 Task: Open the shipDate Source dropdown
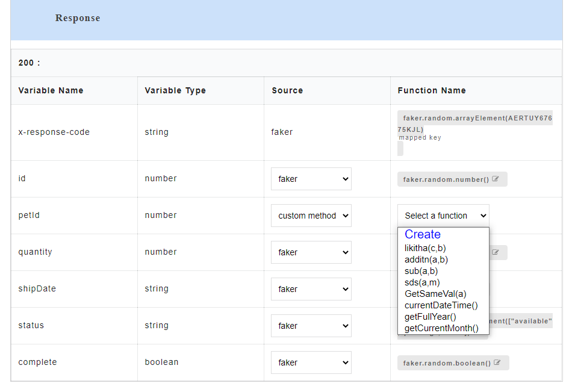click(x=311, y=289)
